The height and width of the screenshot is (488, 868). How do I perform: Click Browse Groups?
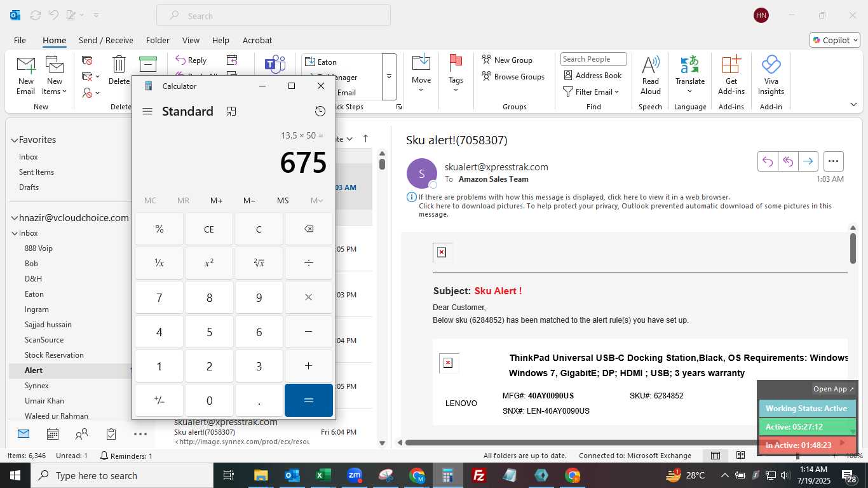(x=513, y=76)
